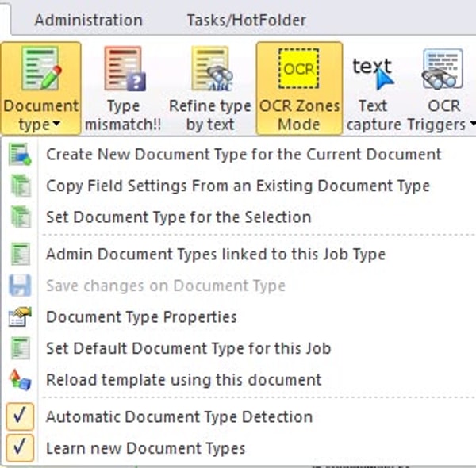Expand the OCR Triggers dropdown arrow
This screenshot has height=468, width=476.
pyautogui.click(x=472, y=124)
